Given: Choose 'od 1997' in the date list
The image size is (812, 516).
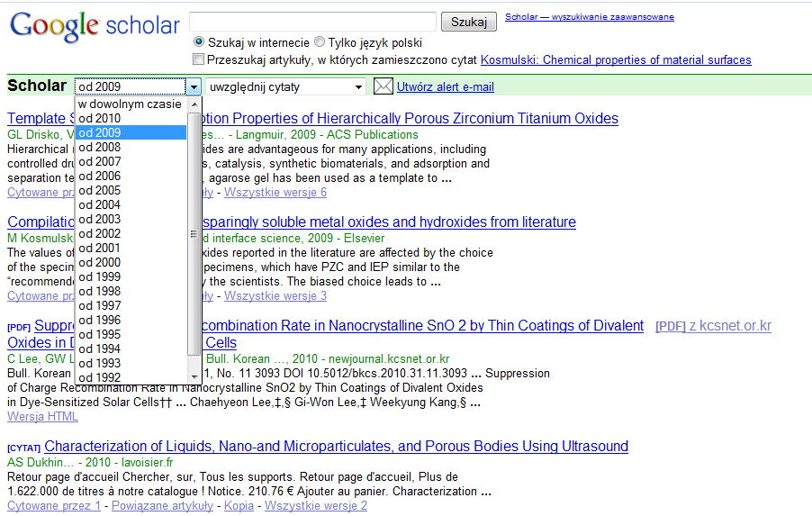Looking at the screenshot, I should (131, 305).
